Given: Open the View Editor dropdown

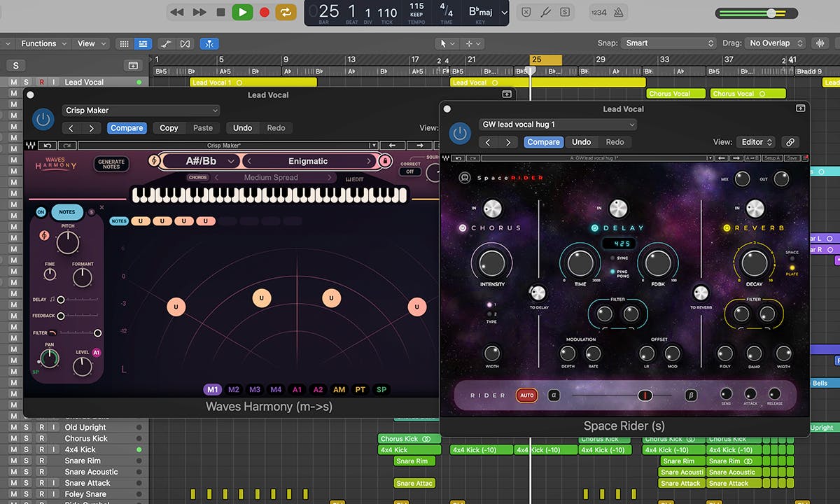Looking at the screenshot, I should pyautogui.click(x=755, y=142).
